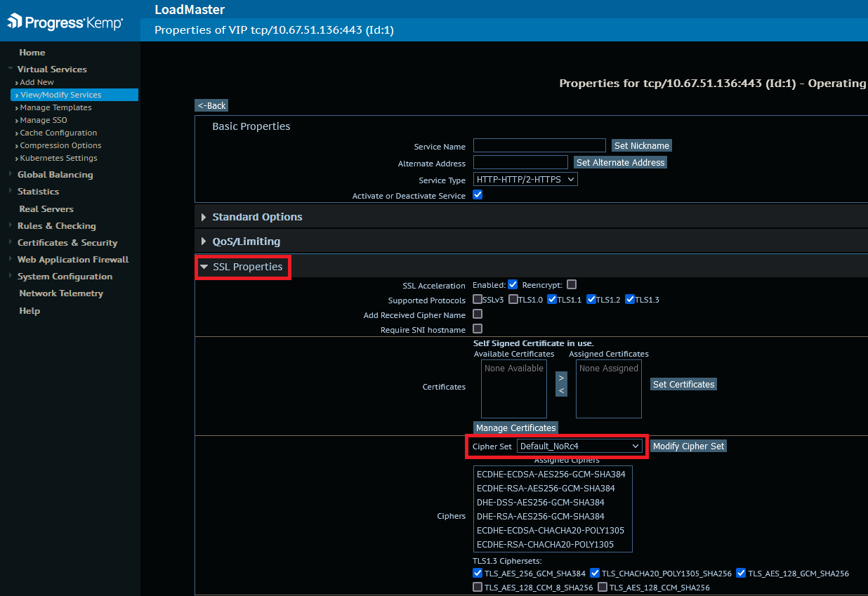
Task: Expand Statistics menu in sidebar
Action: click(x=38, y=192)
